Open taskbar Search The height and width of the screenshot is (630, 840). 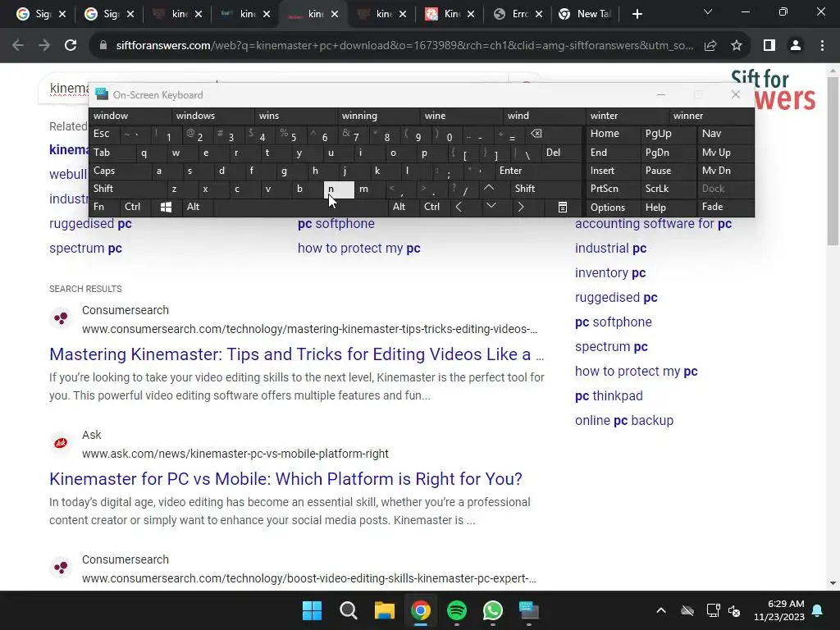pyautogui.click(x=348, y=610)
